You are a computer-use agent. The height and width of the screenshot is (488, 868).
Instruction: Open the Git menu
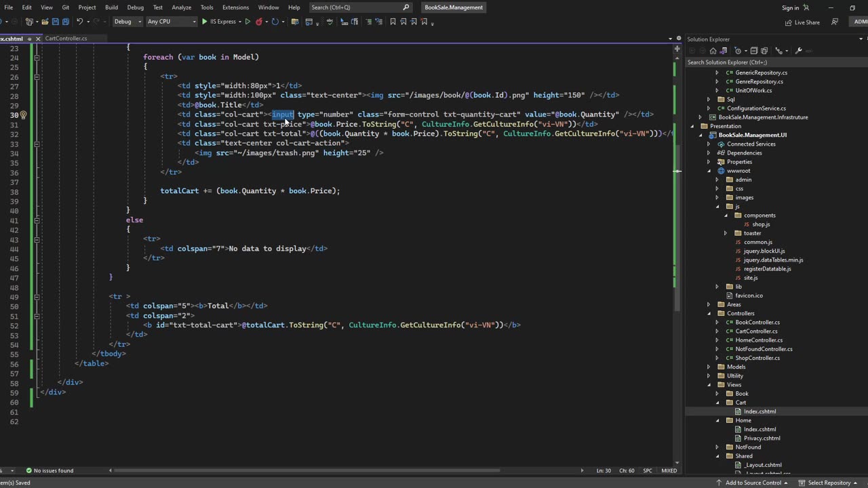tap(66, 7)
